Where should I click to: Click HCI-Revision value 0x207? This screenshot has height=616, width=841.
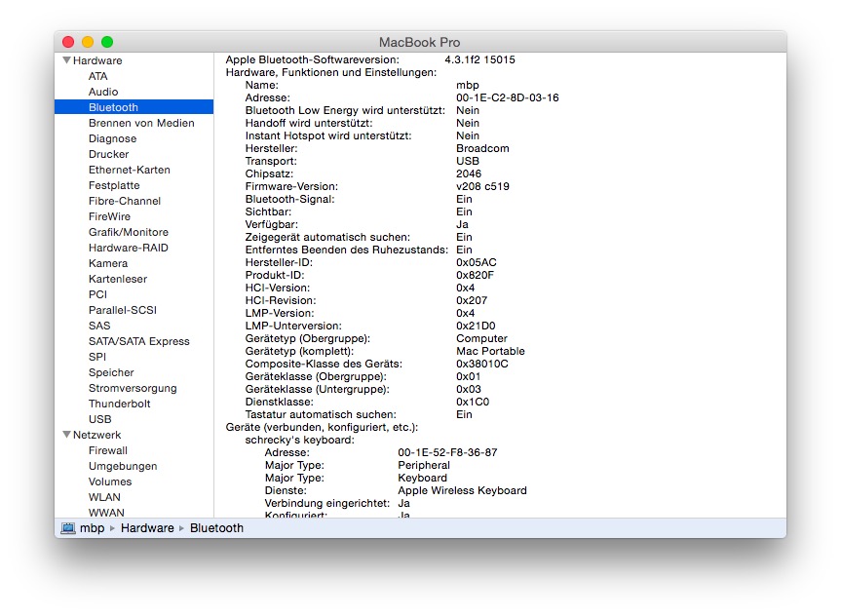point(472,300)
